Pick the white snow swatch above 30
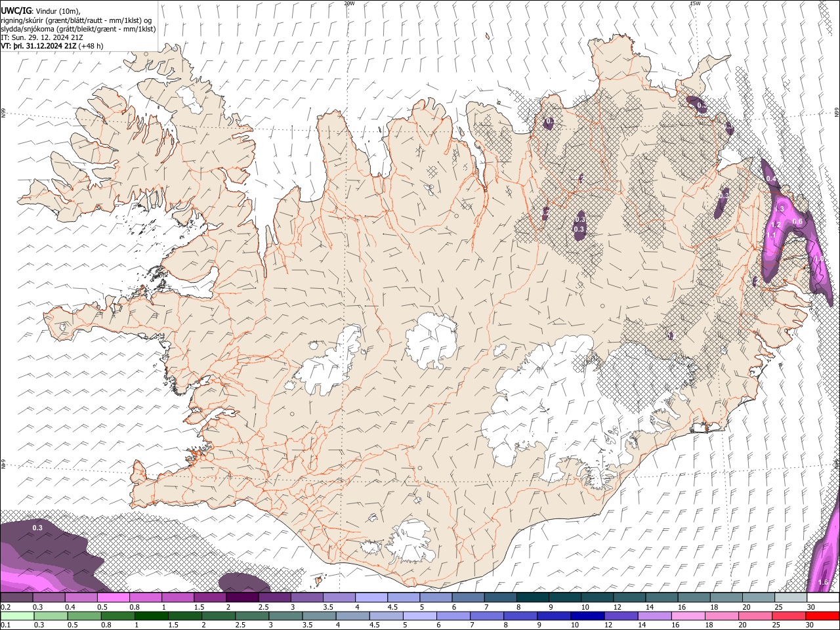 click(823, 598)
